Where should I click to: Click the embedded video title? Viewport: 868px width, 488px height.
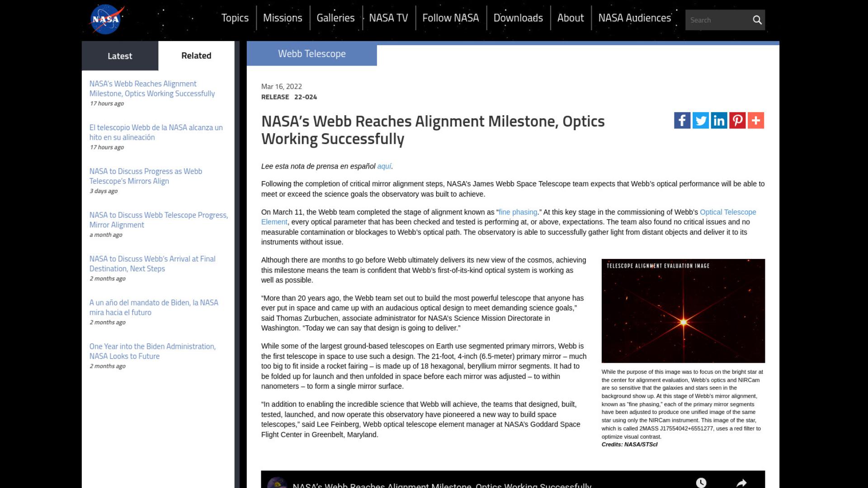coord(442,485)
